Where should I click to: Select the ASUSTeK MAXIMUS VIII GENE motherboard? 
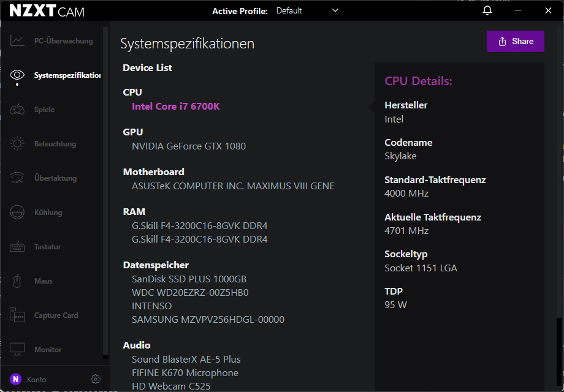[233, 186]
